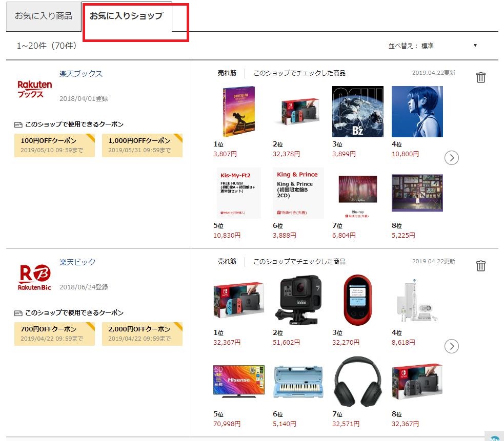Click the price 3,888円
Image resolution: width=504 pixels, height=441 pixels.
click(285, 236)
